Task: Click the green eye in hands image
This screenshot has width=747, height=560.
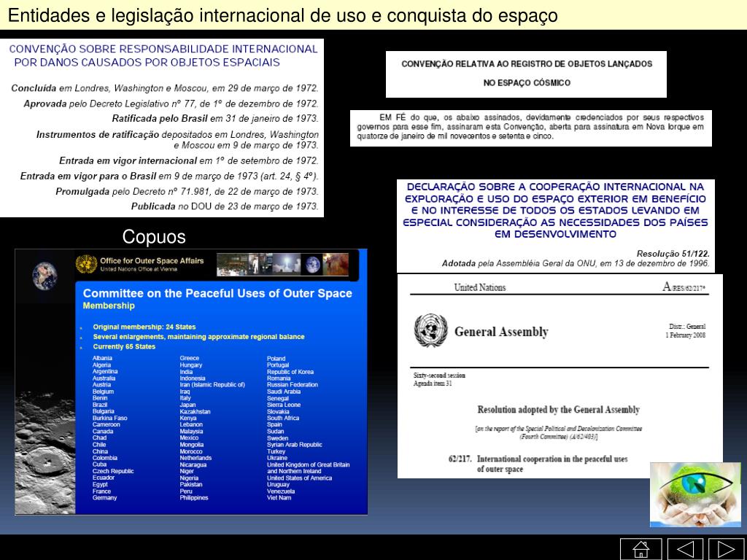Action: point(695,494)
